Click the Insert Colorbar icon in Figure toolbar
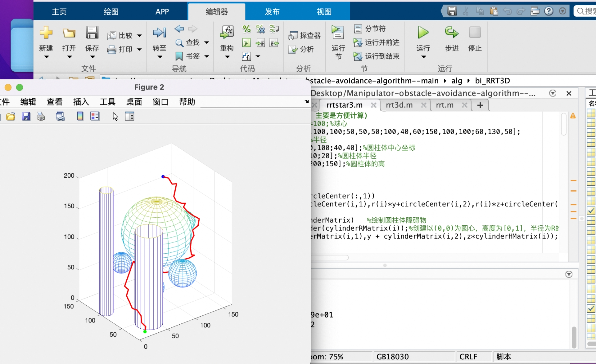The width and height of the screenshot is (596, 364). pyautogui.click(x=80, y=116)
